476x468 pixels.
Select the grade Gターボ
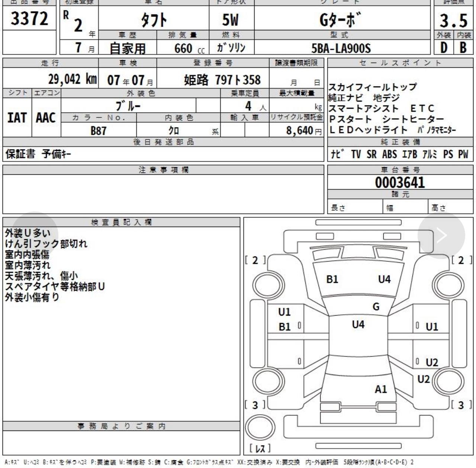click(x=341, y=19)
